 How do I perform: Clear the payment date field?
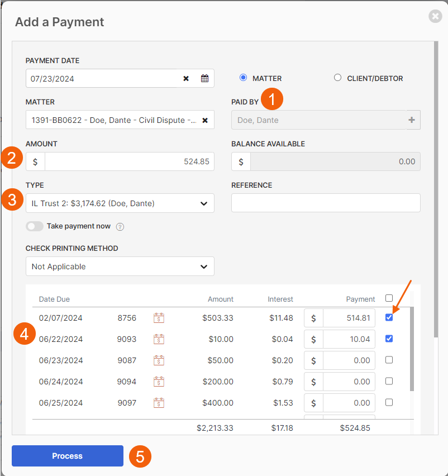[x=186, y=79]
